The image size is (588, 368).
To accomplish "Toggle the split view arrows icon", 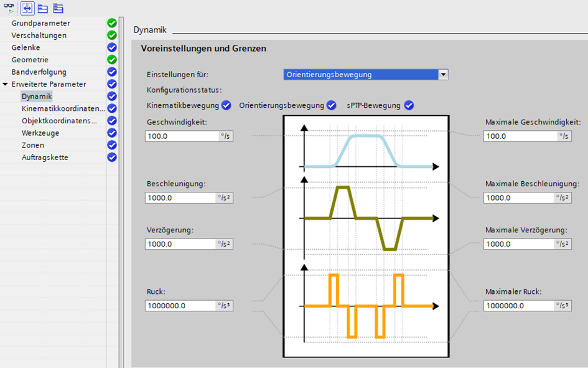I will (x=27, y=8).
